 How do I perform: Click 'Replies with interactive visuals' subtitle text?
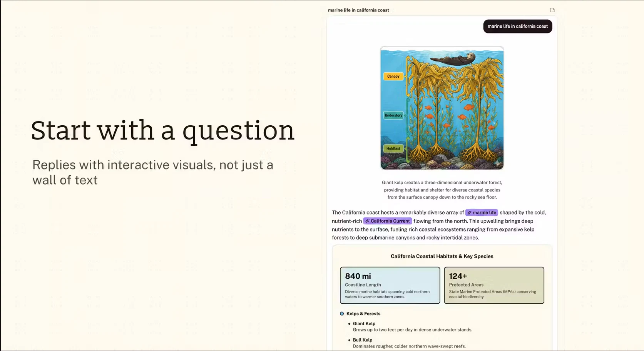pos(153,172)
